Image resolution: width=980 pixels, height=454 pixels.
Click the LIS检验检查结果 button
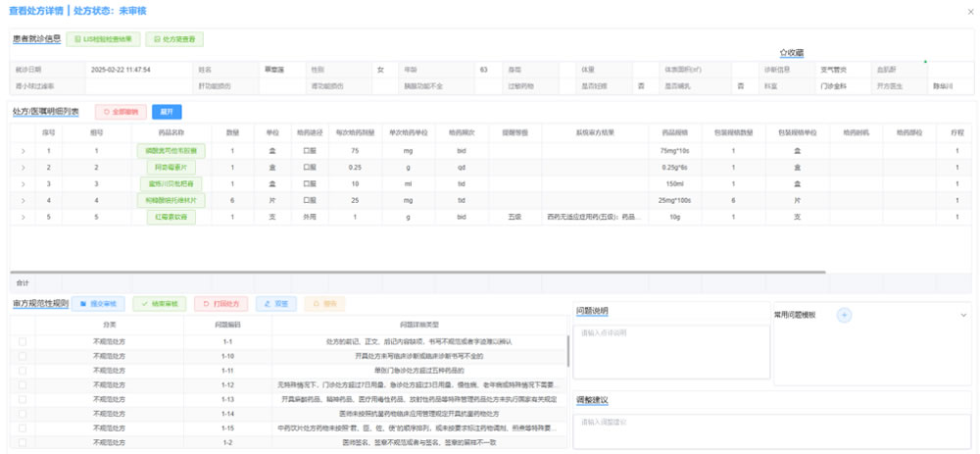click(103, 39)
